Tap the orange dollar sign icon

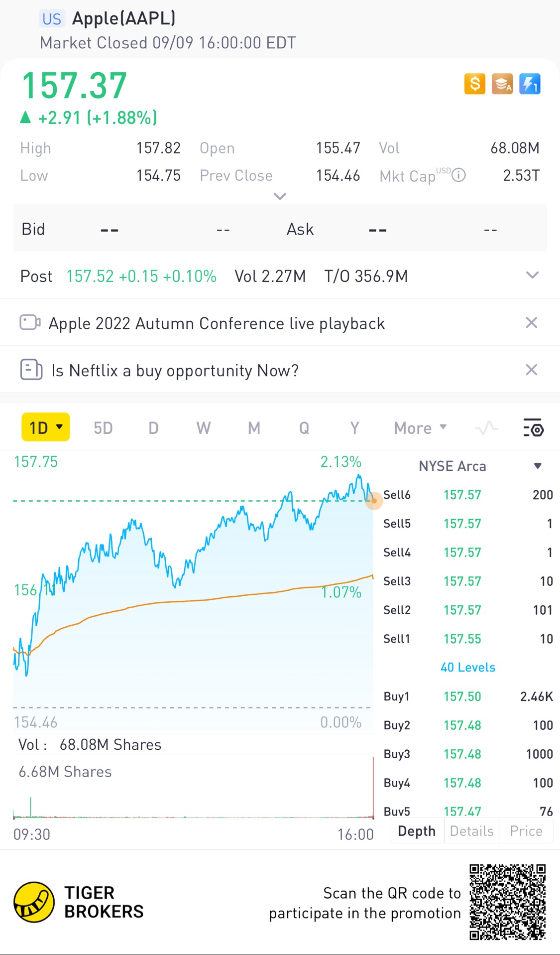click(474, 84)
